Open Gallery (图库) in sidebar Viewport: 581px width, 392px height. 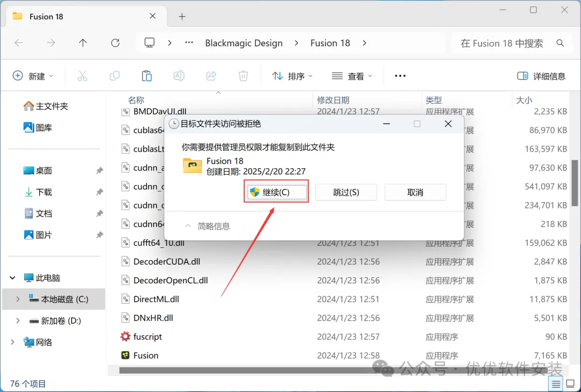(x=38, y=128)
